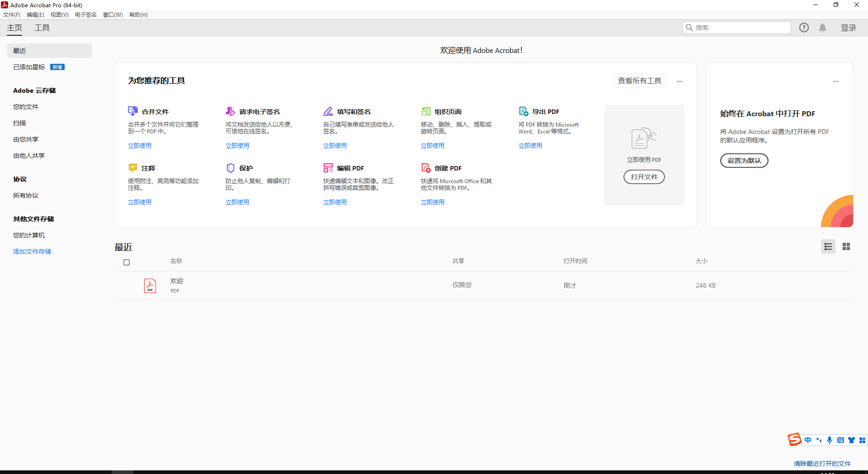Viewport: 868px width, 474px height.
Task: Click 立即使用 under 合并文件
Action: tap(140, 146)
